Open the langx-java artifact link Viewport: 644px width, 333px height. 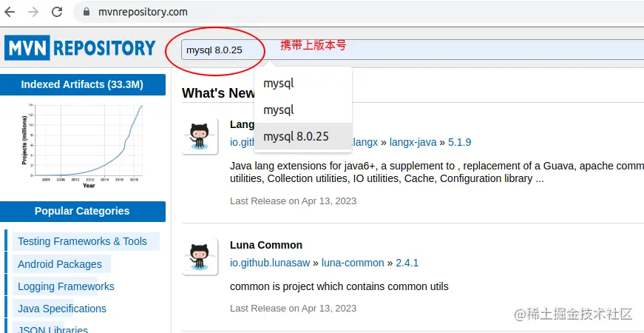tap(413, 142)
